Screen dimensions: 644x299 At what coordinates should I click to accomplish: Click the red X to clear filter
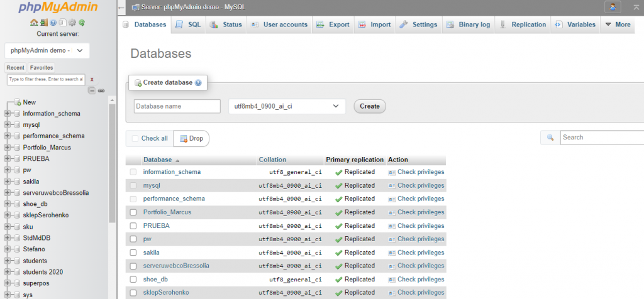[x=92, y=80]
